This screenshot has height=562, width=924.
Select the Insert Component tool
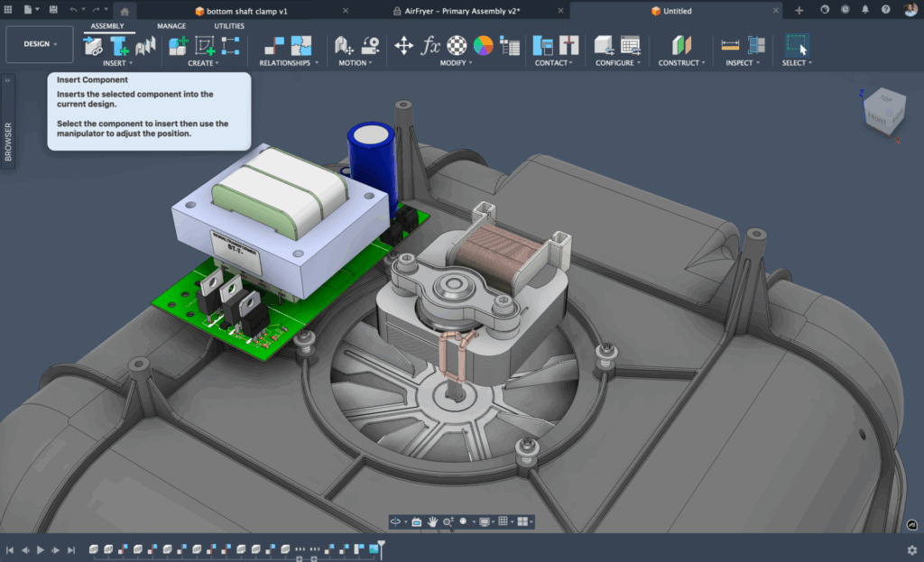click(x=92, y=47)
